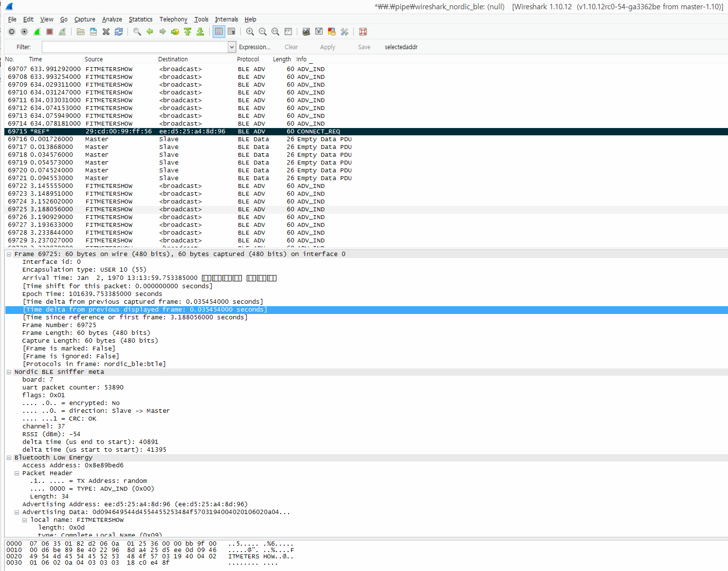Open the File menu

(x=12, y=19)
